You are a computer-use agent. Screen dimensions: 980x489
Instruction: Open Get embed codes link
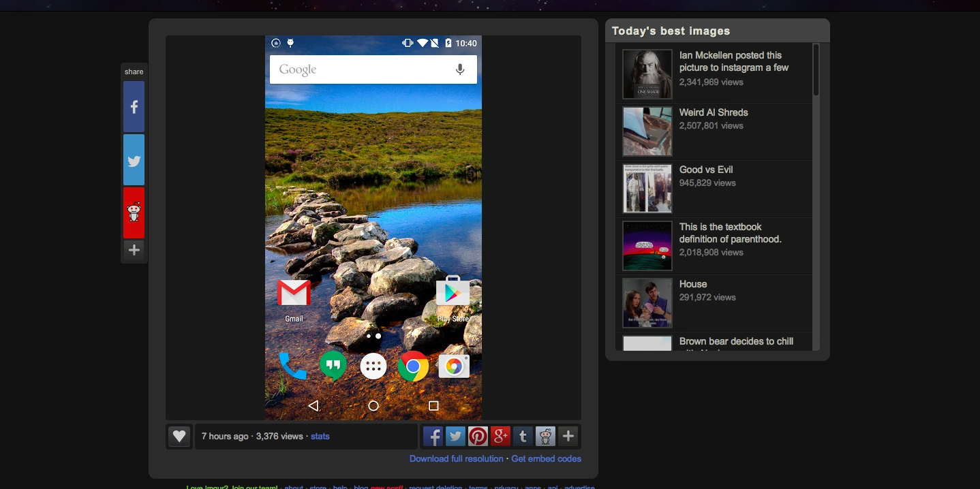click(x=546, y=459)
